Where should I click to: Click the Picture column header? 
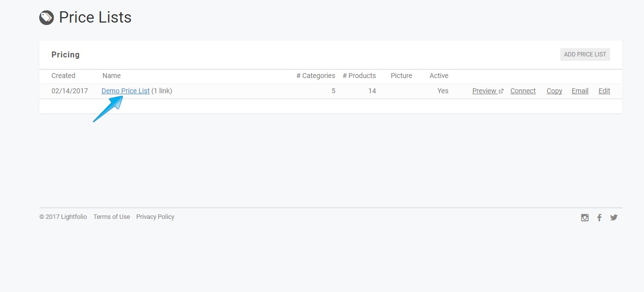click(x=401, y=76)
